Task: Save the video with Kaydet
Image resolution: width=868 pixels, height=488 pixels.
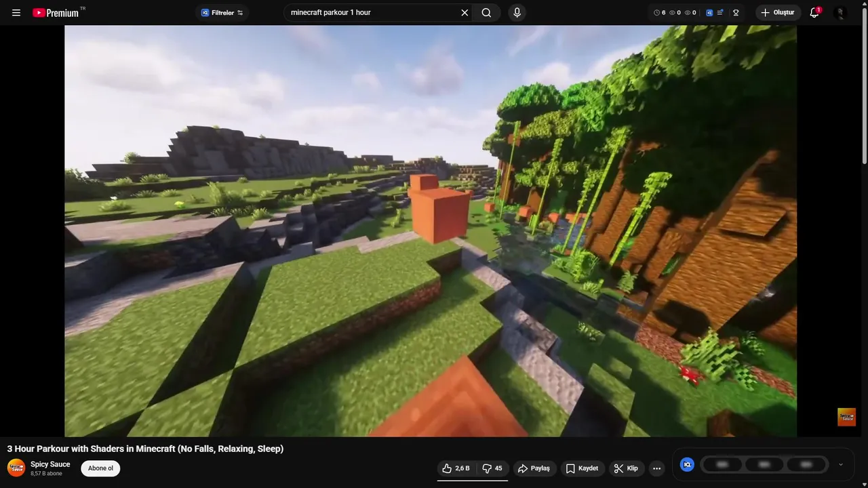Action: 582,468
